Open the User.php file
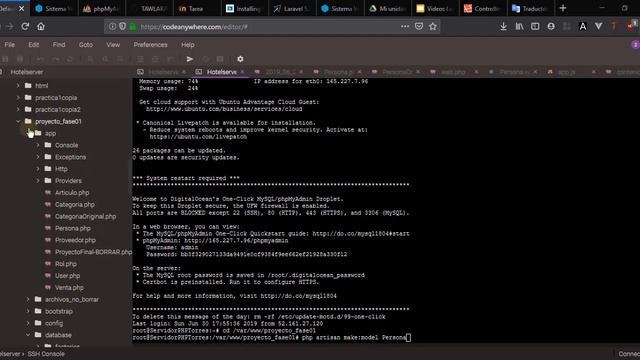Image resolution: width=640 pixels, height=360 pixels. (x=67, y=276)
